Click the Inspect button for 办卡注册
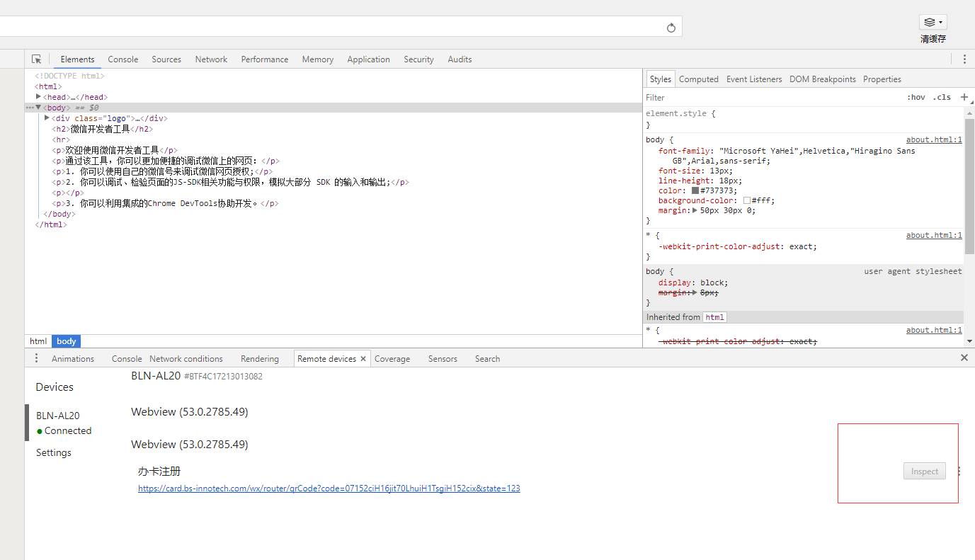975x560 pixels. coord(924,472)
